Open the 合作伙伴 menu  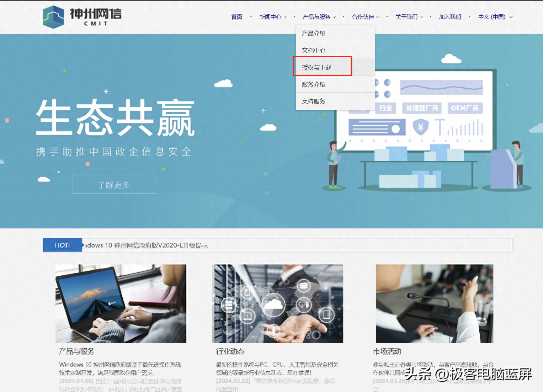363,17
